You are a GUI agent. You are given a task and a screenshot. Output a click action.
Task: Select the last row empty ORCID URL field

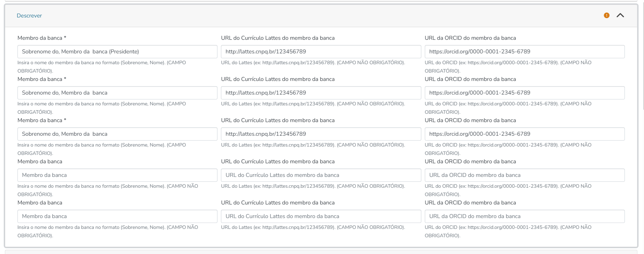click(x=524, y=216)
